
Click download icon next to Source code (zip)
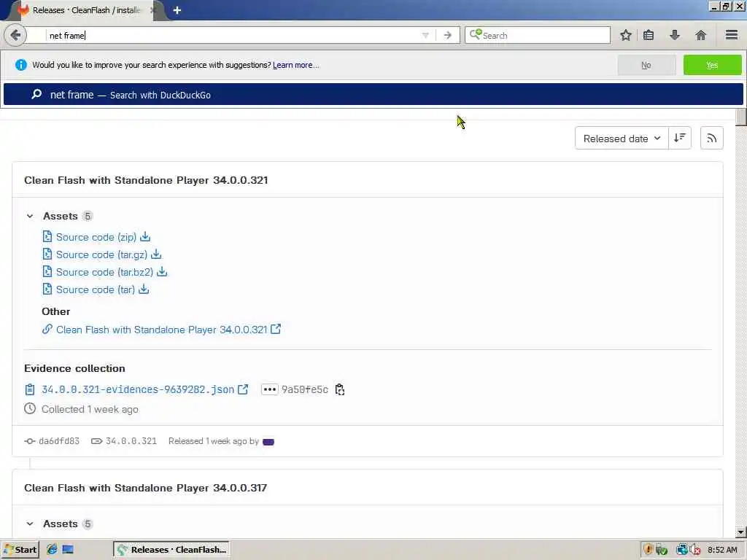[x=145, y=237]
